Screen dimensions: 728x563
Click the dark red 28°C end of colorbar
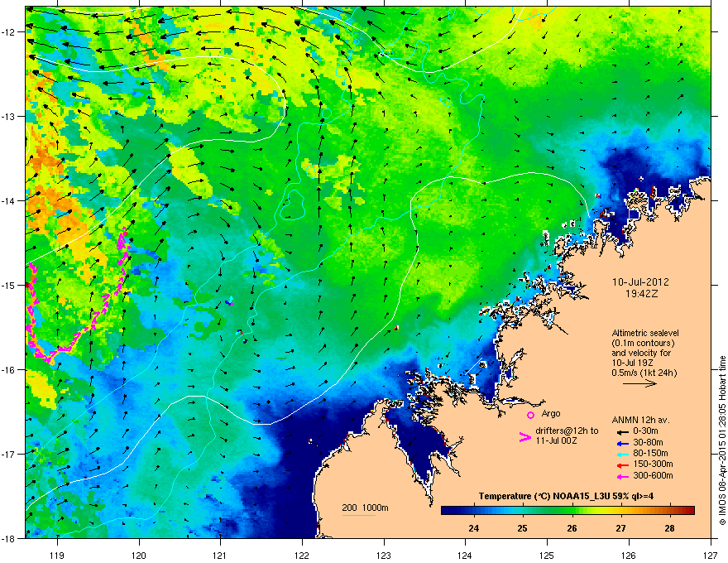click(x=689, y=511)
